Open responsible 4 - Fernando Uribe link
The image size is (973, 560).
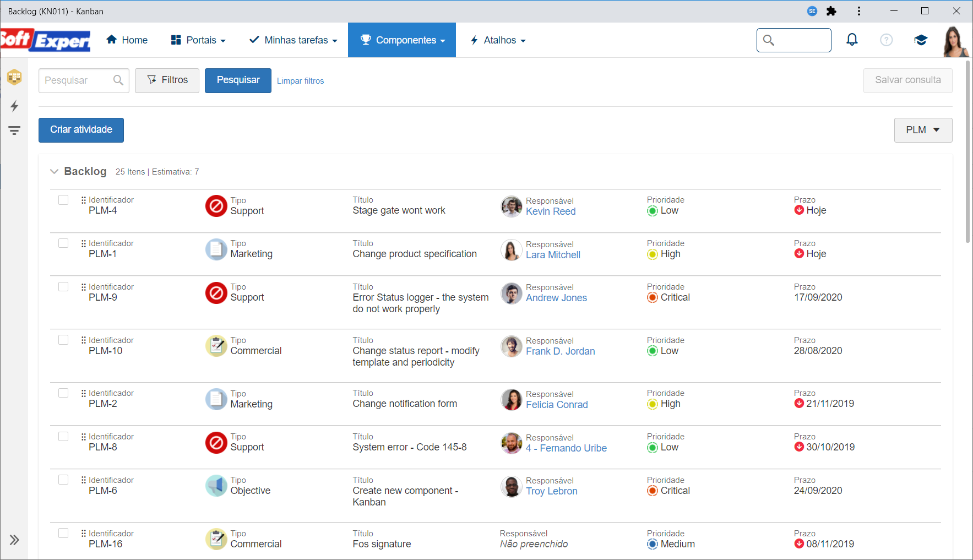point(566,448)
